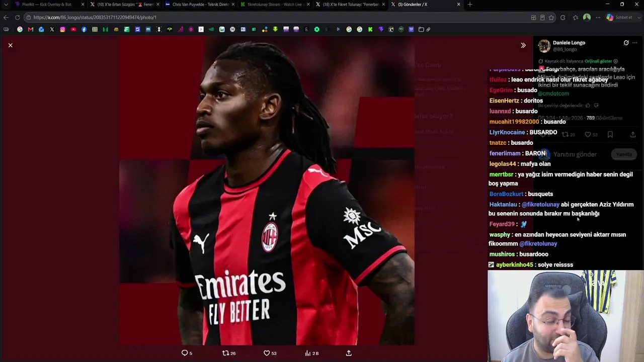644x362 pixels.
Task: Close the photo viewer with the X
Action: [x=10, y=45]
